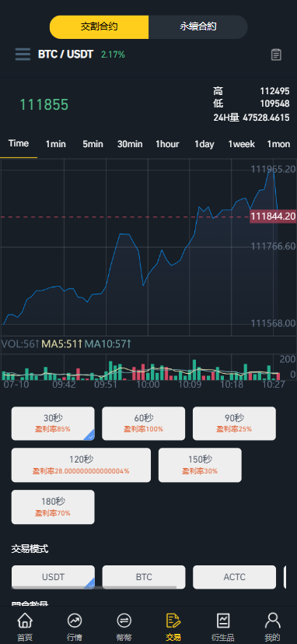Viewport: 297px width, 644px height.
Task: Switch to 永續合約 perpetual contract tab
Action: [198, 27]
